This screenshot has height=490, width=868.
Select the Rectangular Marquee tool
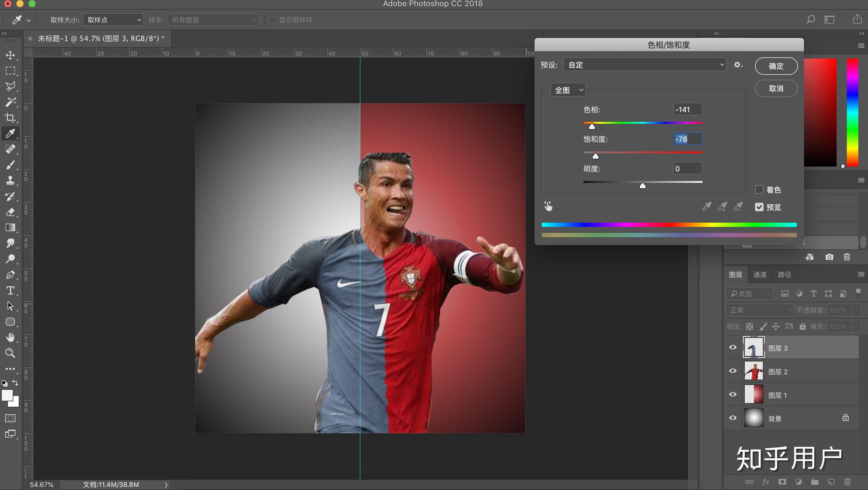tap(11, 71)
